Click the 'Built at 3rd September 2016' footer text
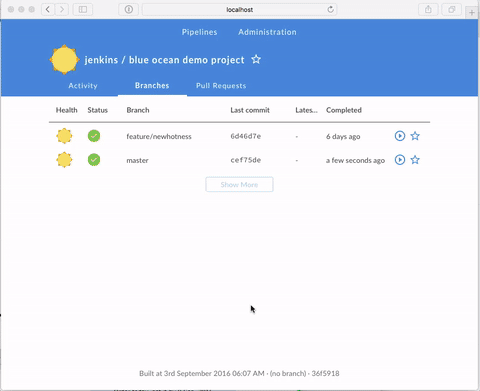Image resolution: width=480 pixels, height=391 pixels. (239, 373)
